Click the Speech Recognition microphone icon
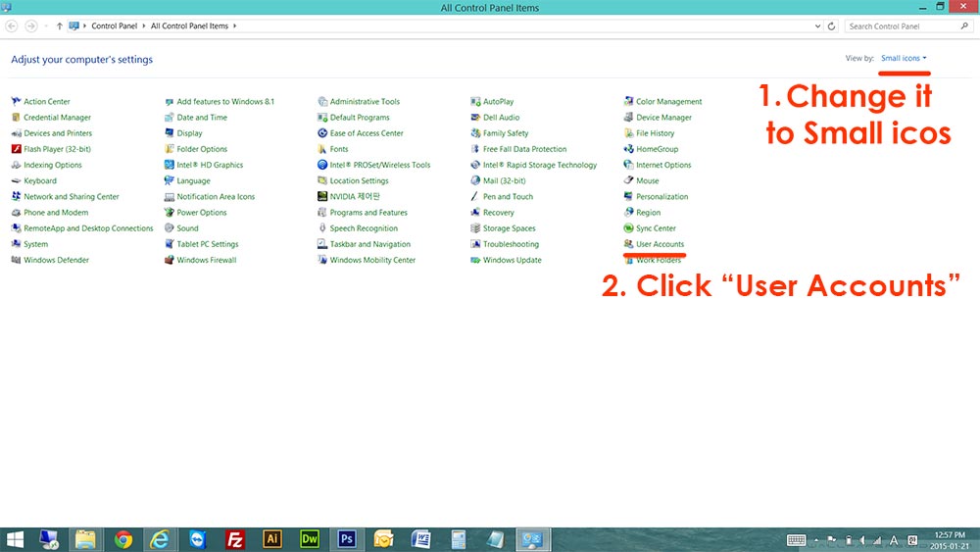This screenshot has height=552, width=980. click(322, 228)
